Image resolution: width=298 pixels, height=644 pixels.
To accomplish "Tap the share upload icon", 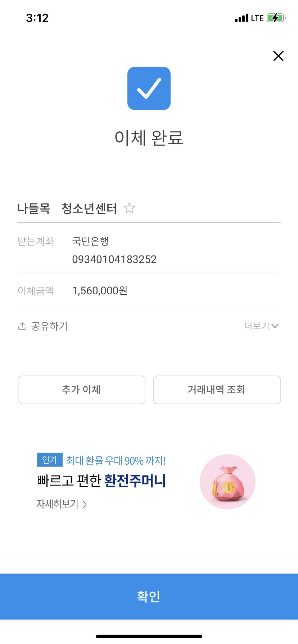I will (22, 326).
